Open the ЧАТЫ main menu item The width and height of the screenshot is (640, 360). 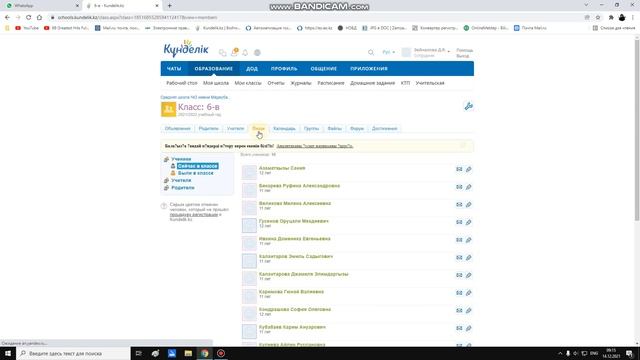point(174,69)
